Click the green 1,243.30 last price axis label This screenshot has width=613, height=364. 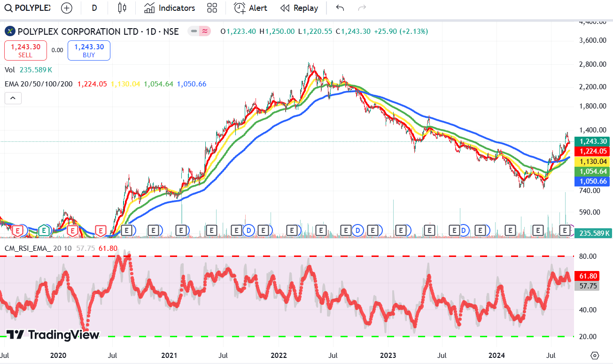click(593, 141)
